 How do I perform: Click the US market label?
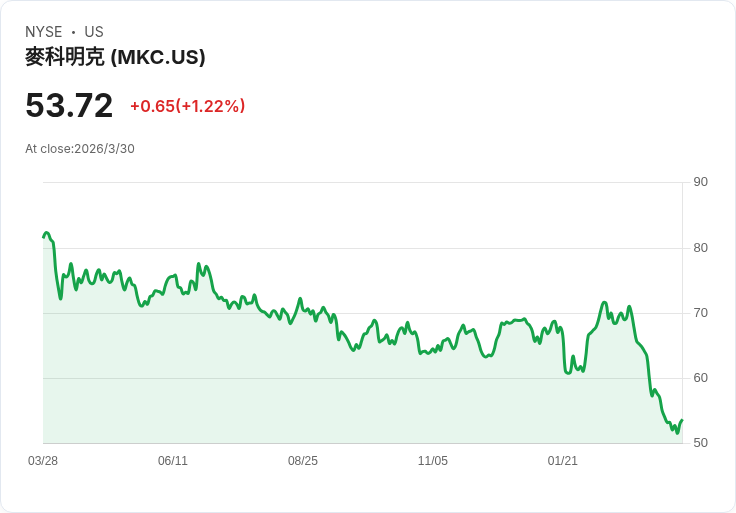[94, 32]
